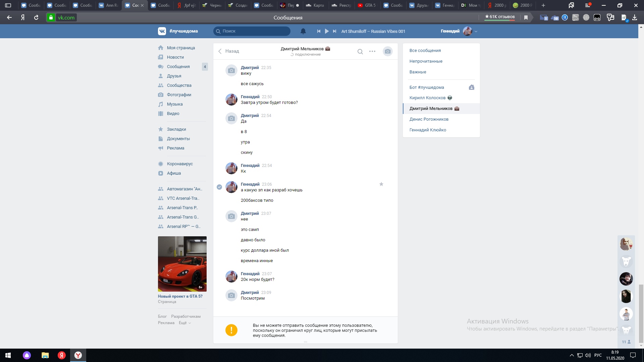Switch to GTA 5 YouTube tab
644x362 pixels.
tap(367, 5)
